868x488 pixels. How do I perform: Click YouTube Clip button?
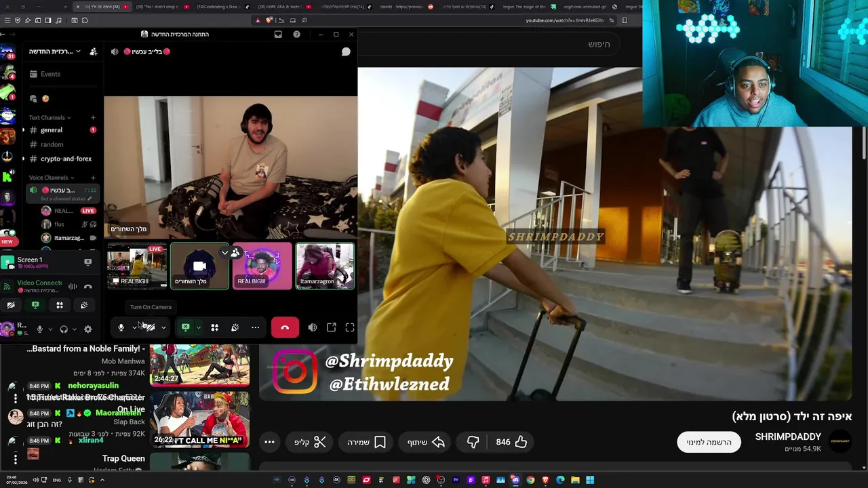pyautogui.click(x=310, y=443)
